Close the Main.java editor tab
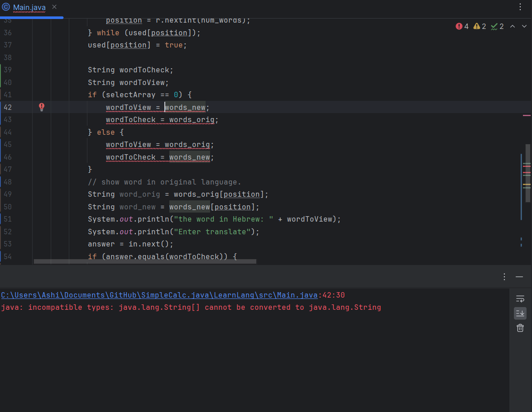The width and height of the screenshot is (532, 412). click(x=54, y=7)
